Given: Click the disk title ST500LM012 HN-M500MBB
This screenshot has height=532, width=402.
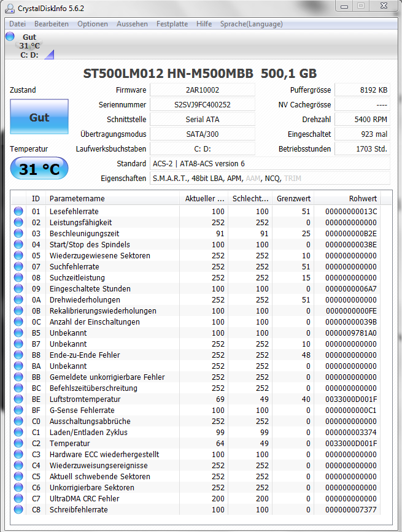Looking at the screenshot, I should [168, 74].
